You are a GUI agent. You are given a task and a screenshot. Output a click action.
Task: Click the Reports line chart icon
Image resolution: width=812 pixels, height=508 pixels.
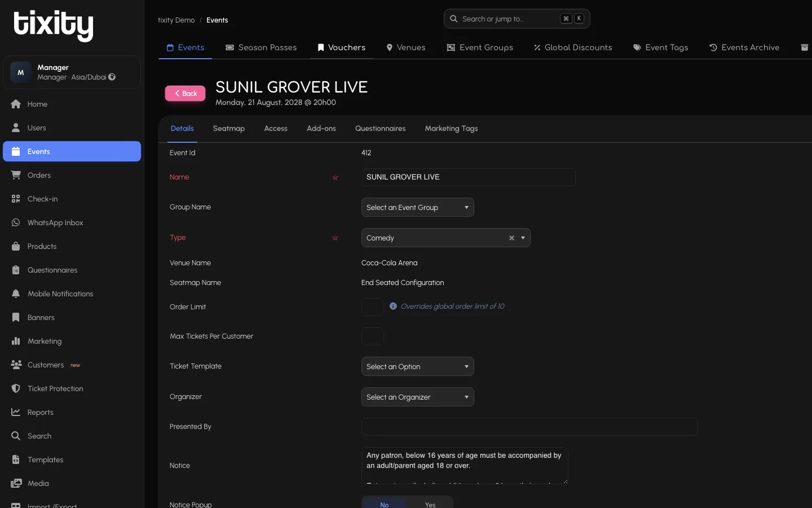[16, 412]
